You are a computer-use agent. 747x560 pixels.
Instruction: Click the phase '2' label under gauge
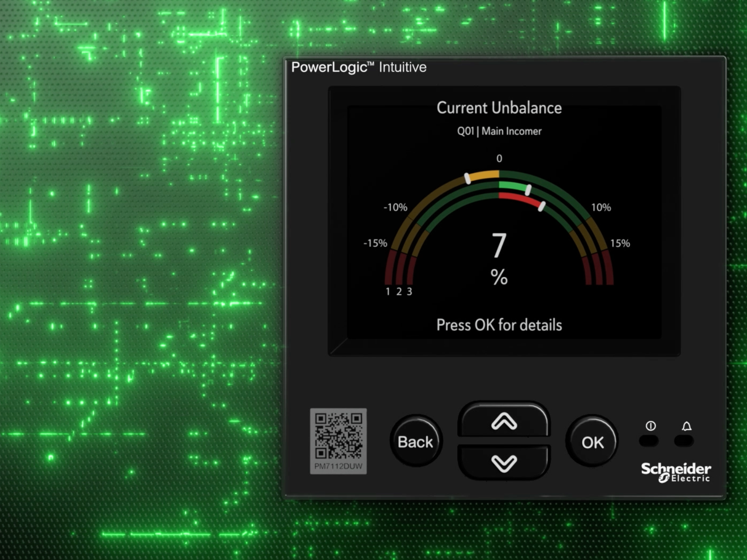click(x=399, y=291)
